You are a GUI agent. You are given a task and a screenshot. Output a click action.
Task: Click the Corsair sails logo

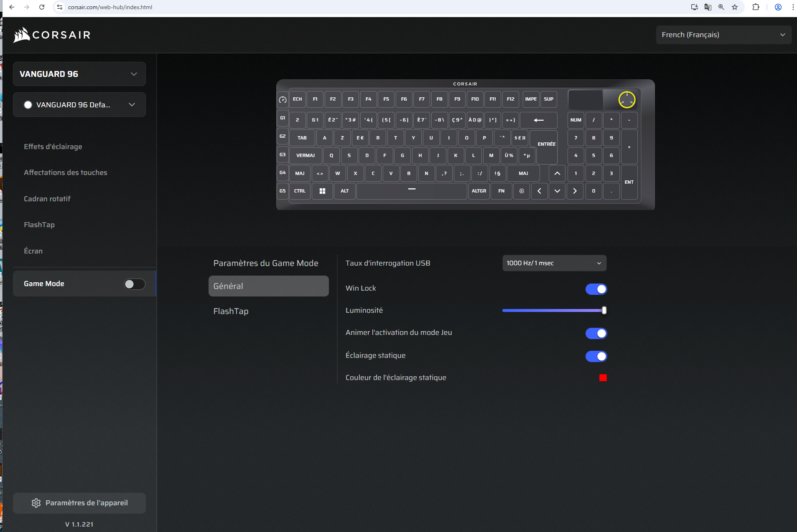pyautogui.click(x=22, y=35)
